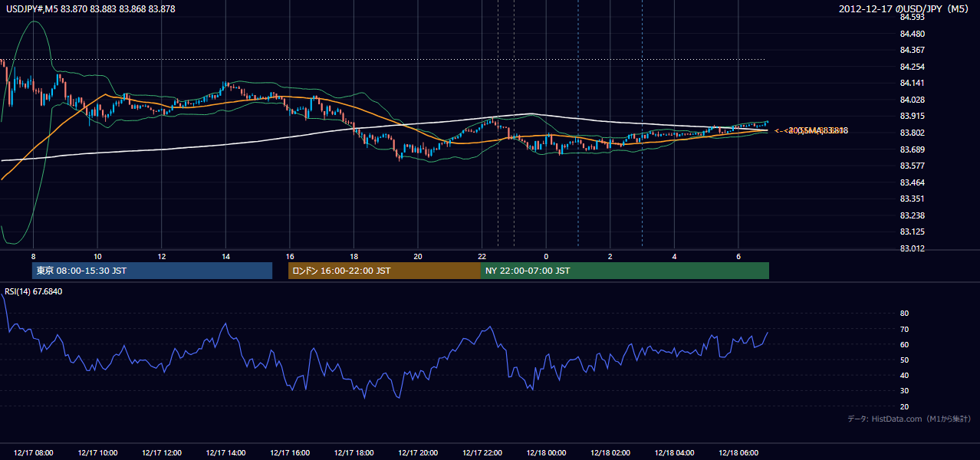This screenshot has height=460, width=980.
Task: Click RSI scale level 40
Action: tap(904, 376)
